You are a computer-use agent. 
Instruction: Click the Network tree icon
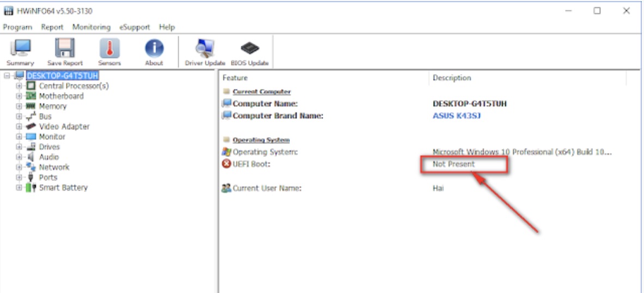tap(31, 167)
